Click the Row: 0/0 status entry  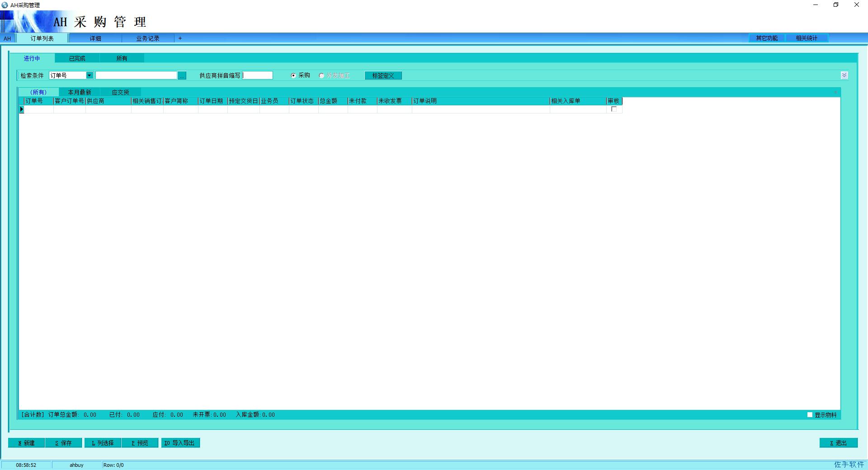tap(113, 465)
